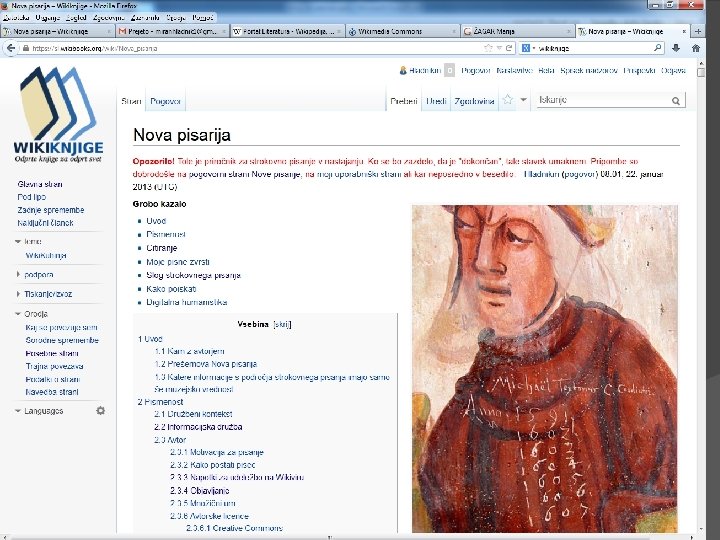Click the wiki search magnifier icon
The image size is (720, 540).
tap(676, 101)
